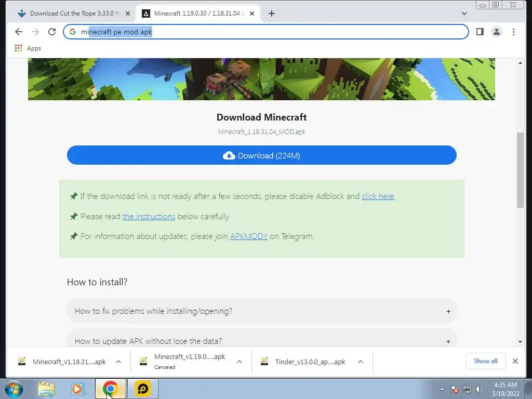
Task: Click Show all downloads
Action: (x=486, y=361)
